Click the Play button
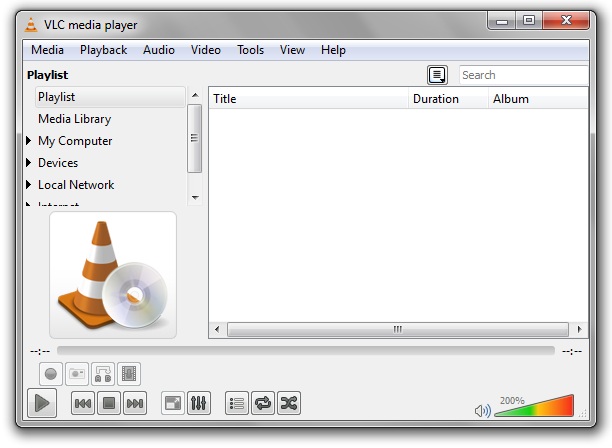 [42, 403]
